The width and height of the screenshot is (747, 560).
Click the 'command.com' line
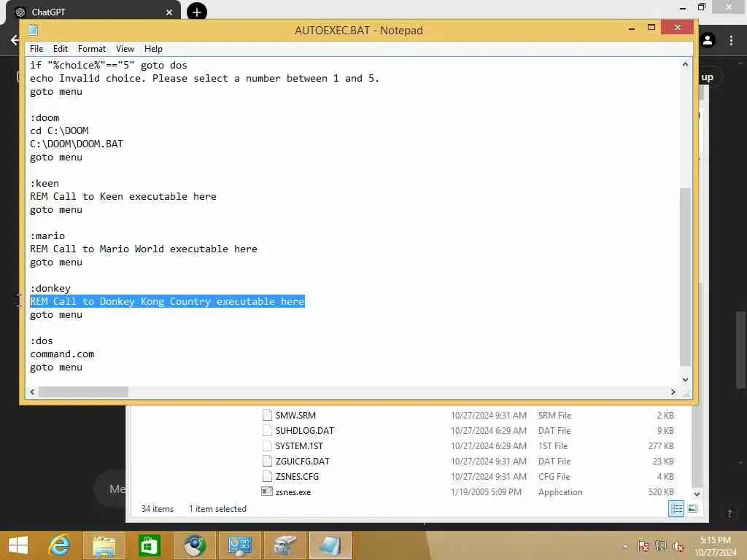[63, 354]
